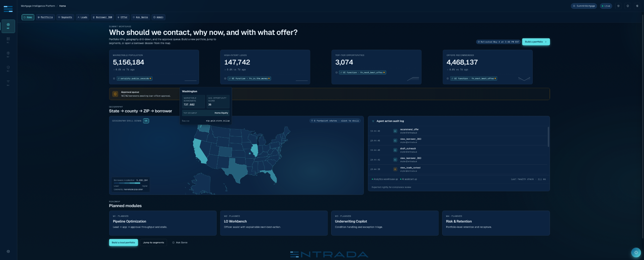Click the Marketable Population value 5,156,184
The height and width of the screenshot is (260, 644).
pos(128,62)
